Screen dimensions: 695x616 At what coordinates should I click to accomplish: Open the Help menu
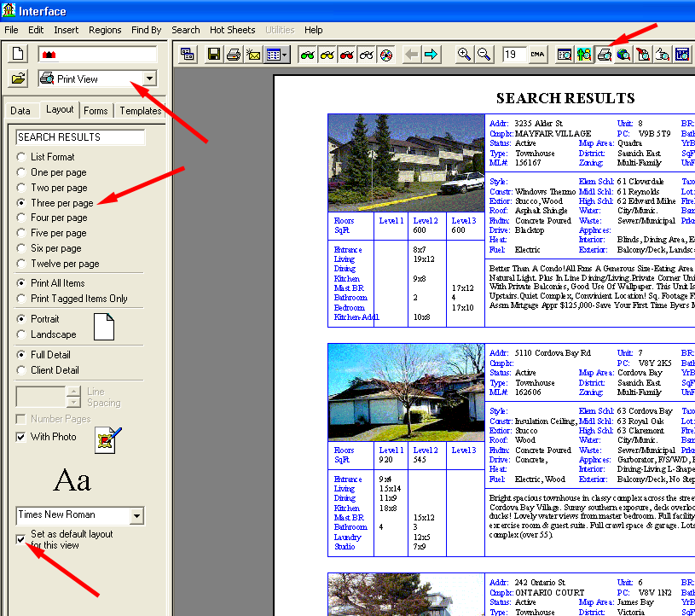(313, 30)
